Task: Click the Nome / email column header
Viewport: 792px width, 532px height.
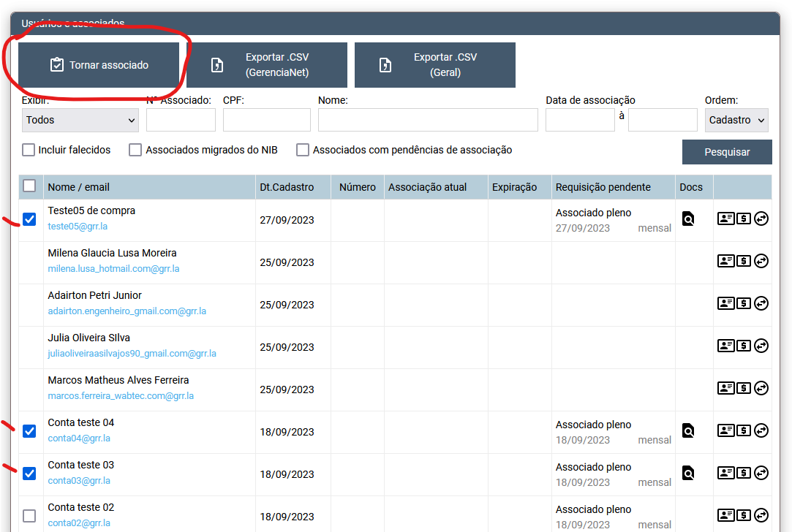Action: coord(79,187)
